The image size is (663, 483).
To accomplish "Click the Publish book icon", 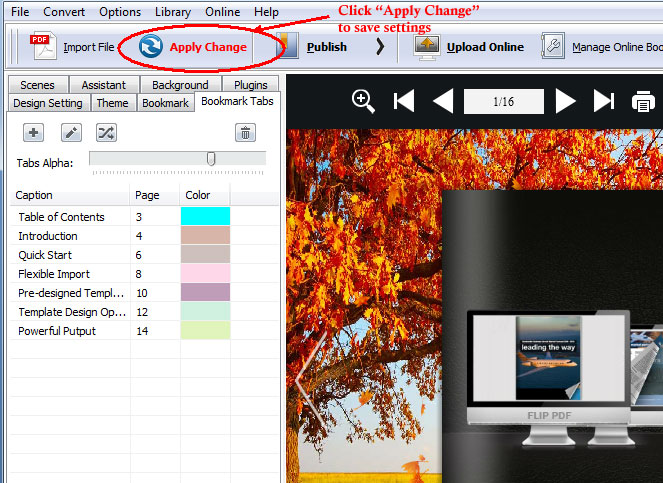I will tap(287, 46).
